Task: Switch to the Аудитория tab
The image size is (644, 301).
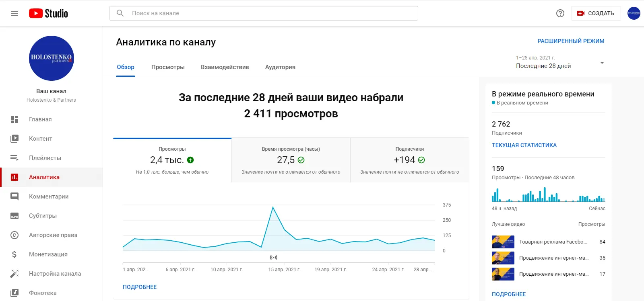Action: (280, 67)
